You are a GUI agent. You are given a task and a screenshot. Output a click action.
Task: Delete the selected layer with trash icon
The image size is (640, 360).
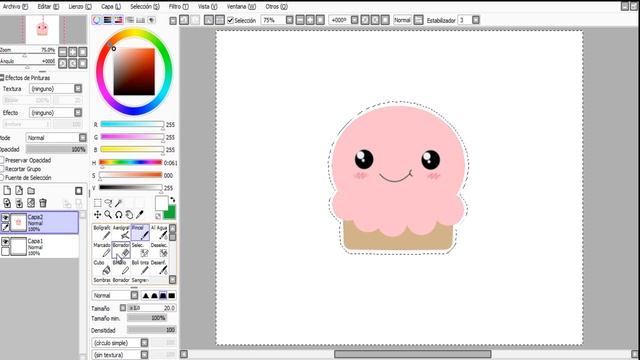[x=43, y=202]
